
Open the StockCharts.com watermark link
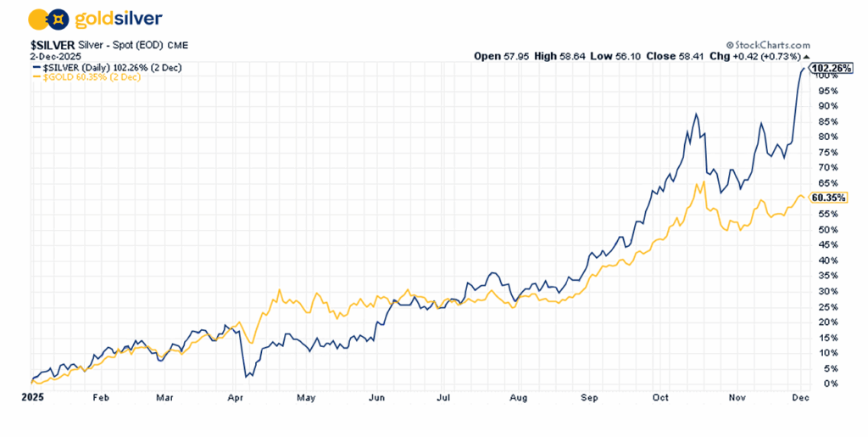pos(771,45)
